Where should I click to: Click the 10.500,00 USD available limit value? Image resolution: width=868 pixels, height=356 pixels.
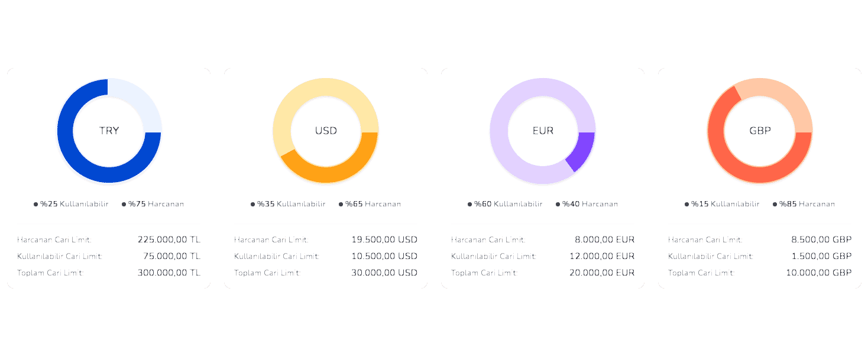point(384,256)
